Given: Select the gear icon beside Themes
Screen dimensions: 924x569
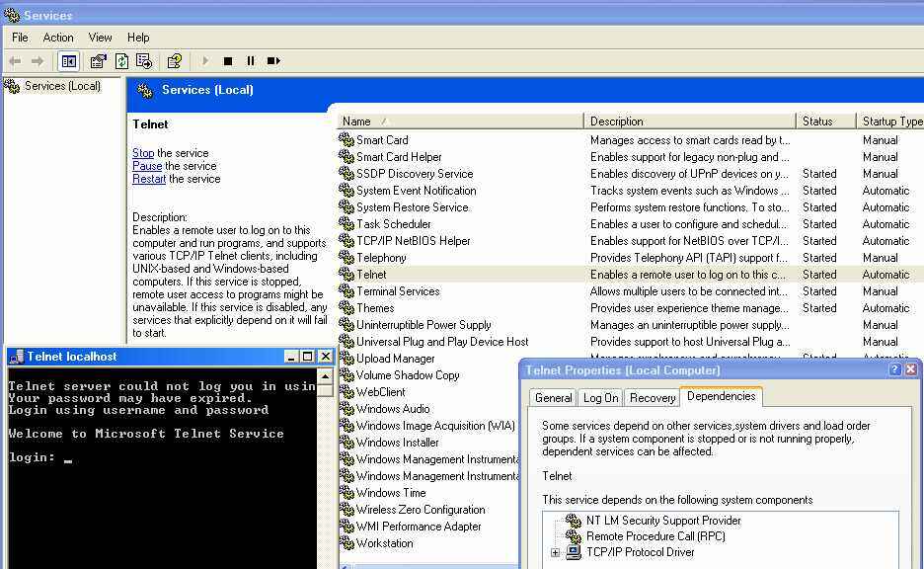Looking at the screenshot, I should click(346, 308).
